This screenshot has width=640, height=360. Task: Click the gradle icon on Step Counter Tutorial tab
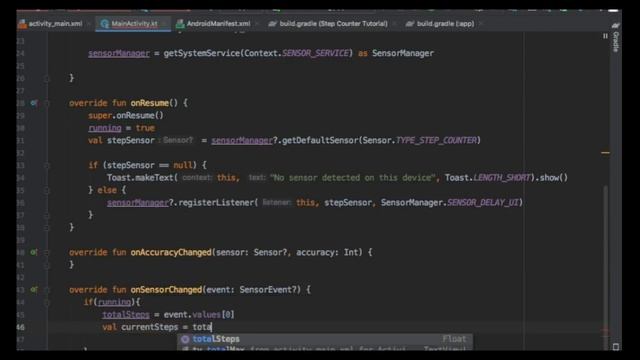tap(273, 24)
